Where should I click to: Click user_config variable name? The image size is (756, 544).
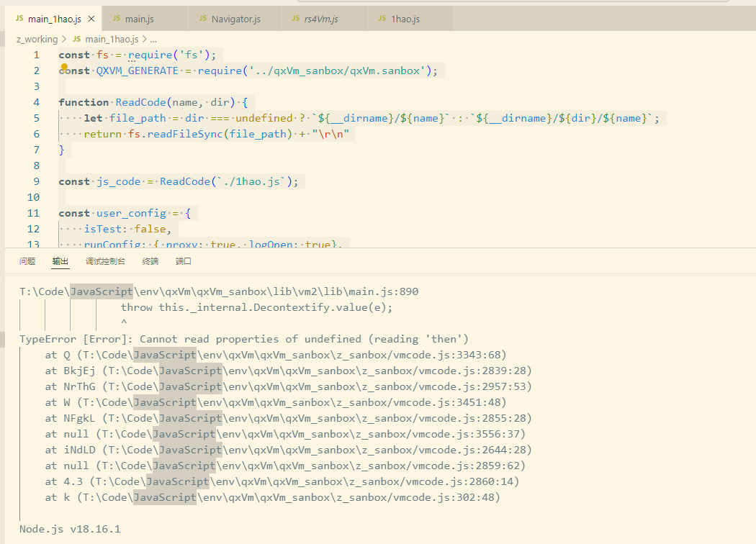coord(131,213)
